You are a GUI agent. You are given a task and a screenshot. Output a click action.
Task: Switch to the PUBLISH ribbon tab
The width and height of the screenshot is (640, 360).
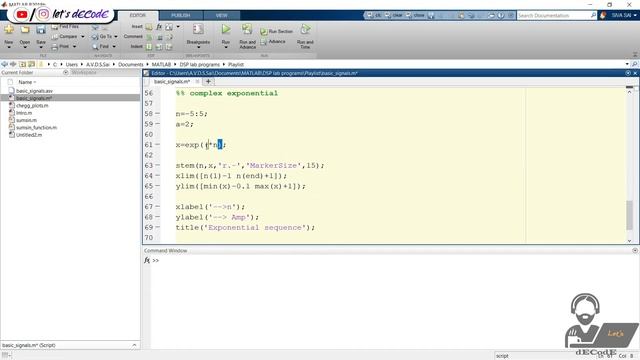pyautogui.click(x=180, y=16)
